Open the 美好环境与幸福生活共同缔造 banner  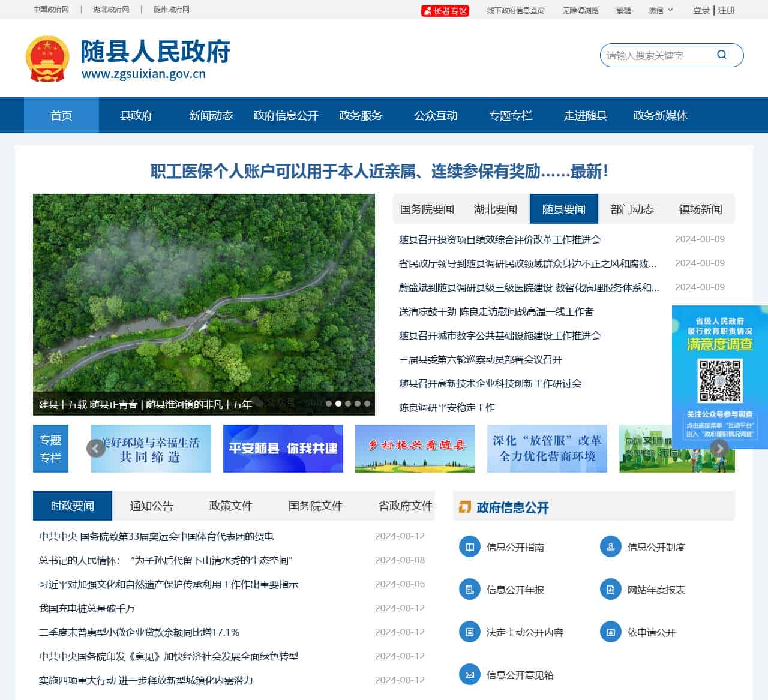click(151, 449)
